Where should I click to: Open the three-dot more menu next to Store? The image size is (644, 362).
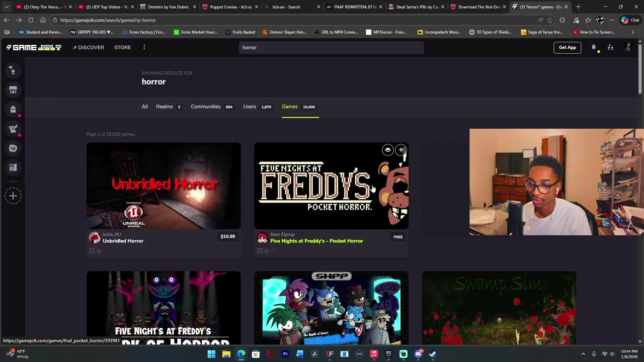144,47
